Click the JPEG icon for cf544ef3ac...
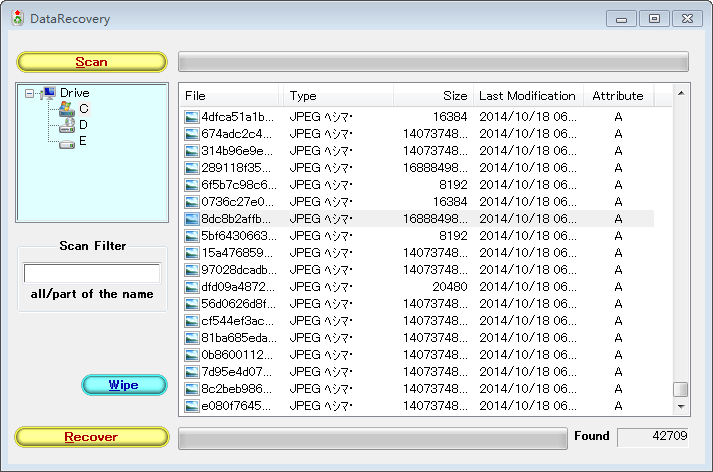This screenshot has height=472, width=713. pyautogui.click(x=191, y=321)
